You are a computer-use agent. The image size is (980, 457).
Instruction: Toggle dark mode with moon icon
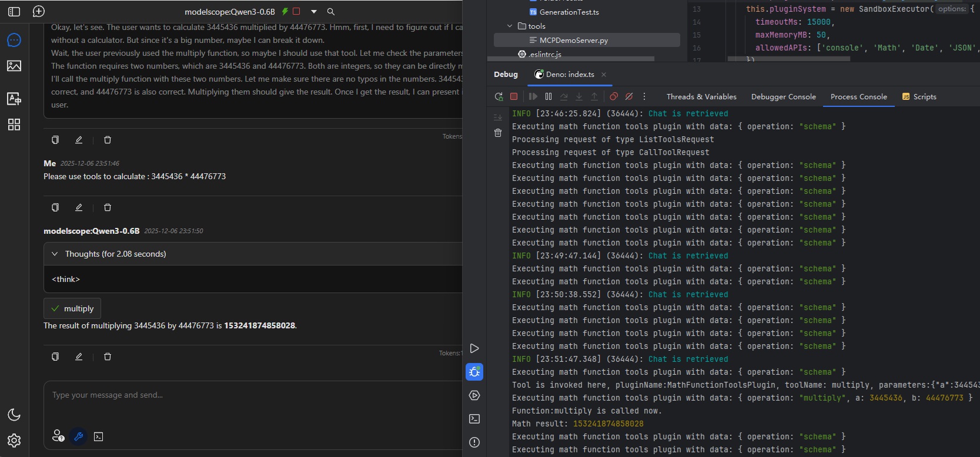coord(14,415)
